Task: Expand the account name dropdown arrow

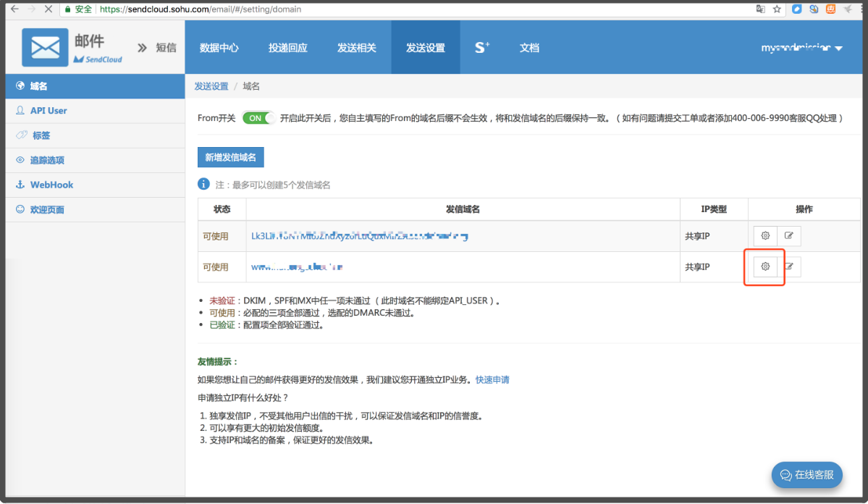Action: [x=838, y=49]
